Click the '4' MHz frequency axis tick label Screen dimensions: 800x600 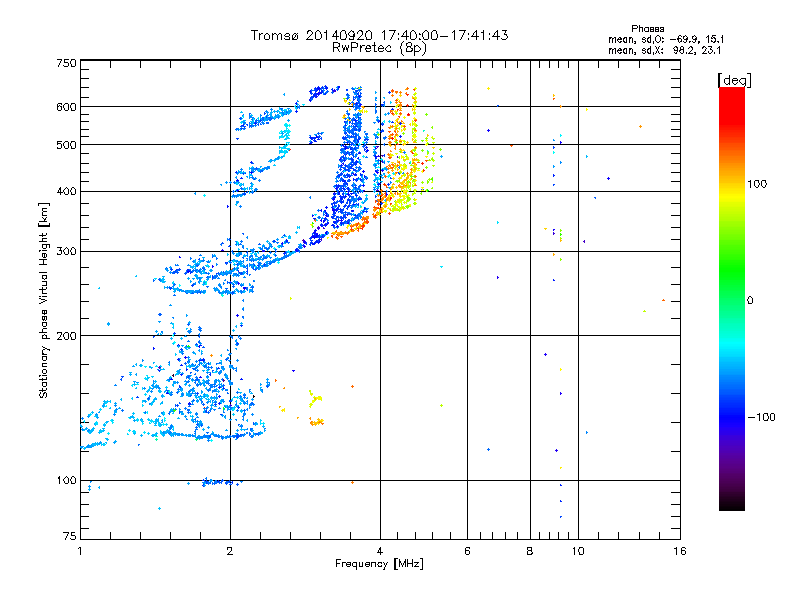click(380, 551)
